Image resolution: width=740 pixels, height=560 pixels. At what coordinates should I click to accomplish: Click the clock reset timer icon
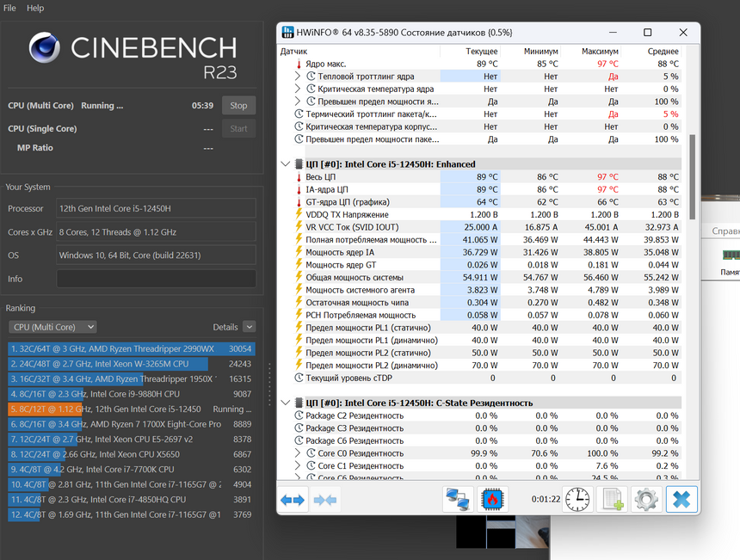click(x=578, y=499)
